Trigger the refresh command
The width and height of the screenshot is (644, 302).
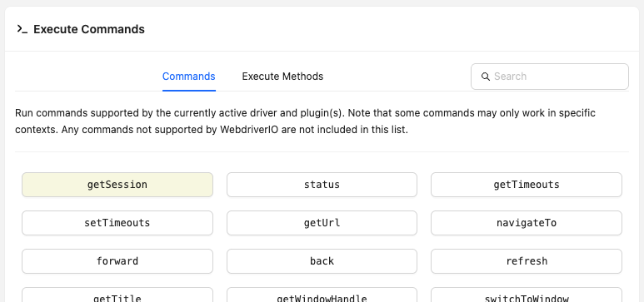pos(527,261)
